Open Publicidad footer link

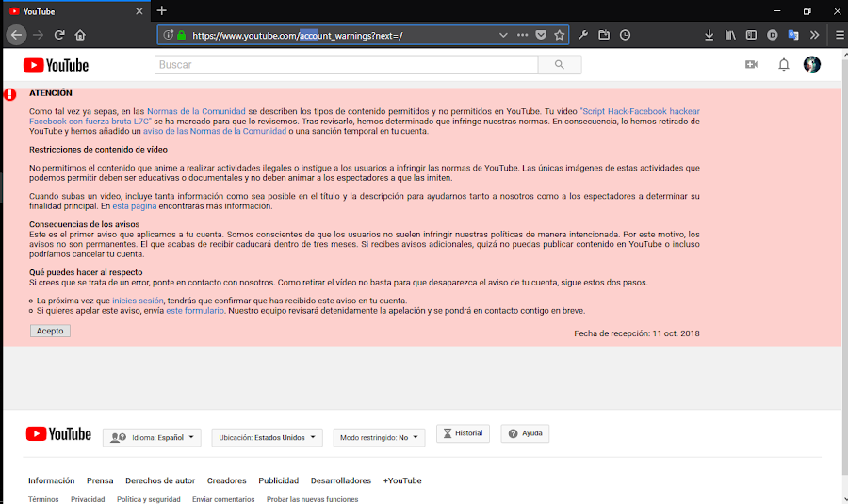coord(279,480)
